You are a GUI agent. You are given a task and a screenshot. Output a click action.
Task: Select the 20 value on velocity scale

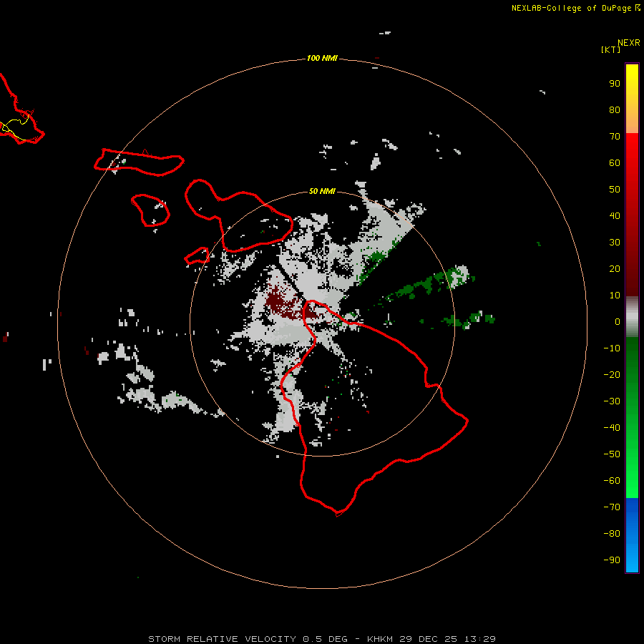615,268
